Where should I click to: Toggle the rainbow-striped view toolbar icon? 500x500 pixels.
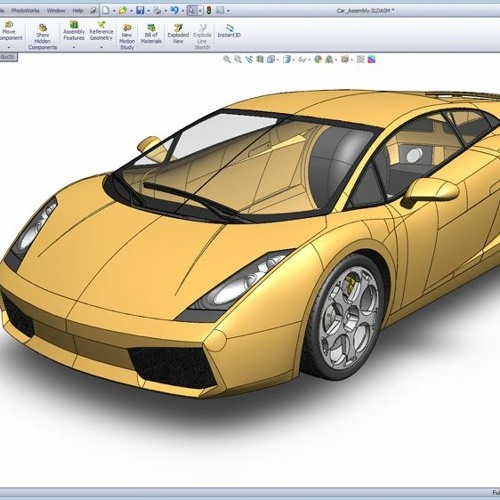tap(371, 59)
